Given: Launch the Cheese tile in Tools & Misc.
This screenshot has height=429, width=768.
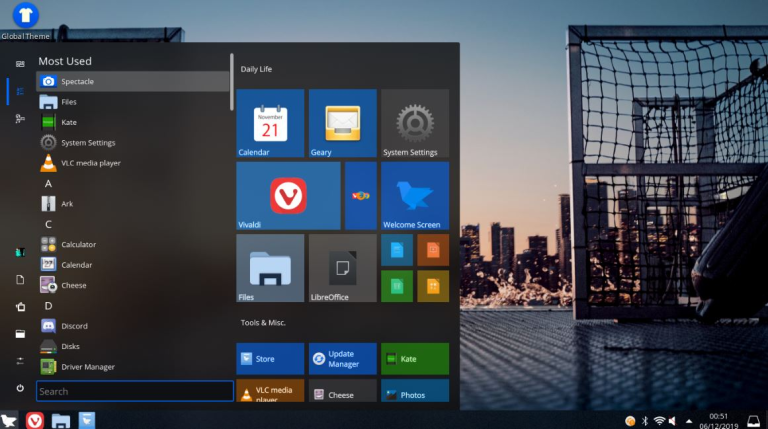Looking at the screenshot, I should (x=342, y=391).
